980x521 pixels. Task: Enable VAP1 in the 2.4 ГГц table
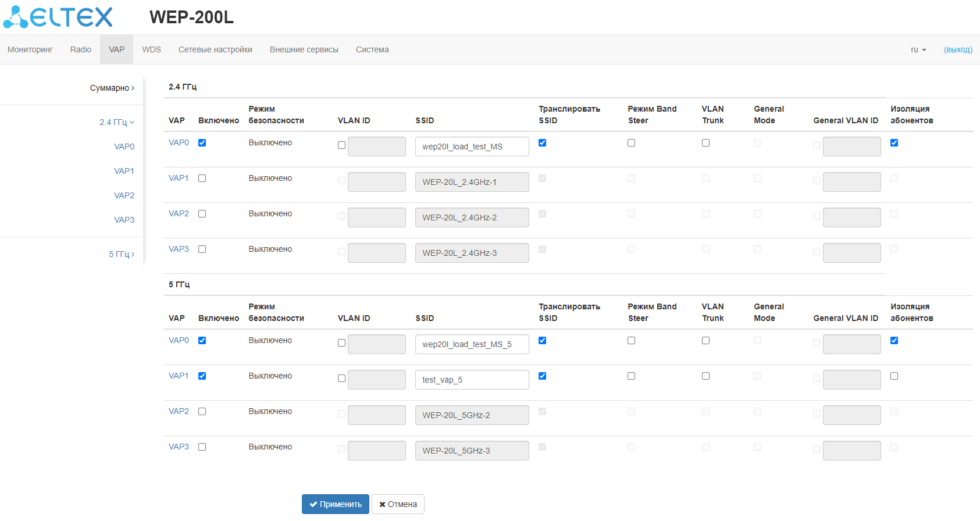[x=202, y=179]
